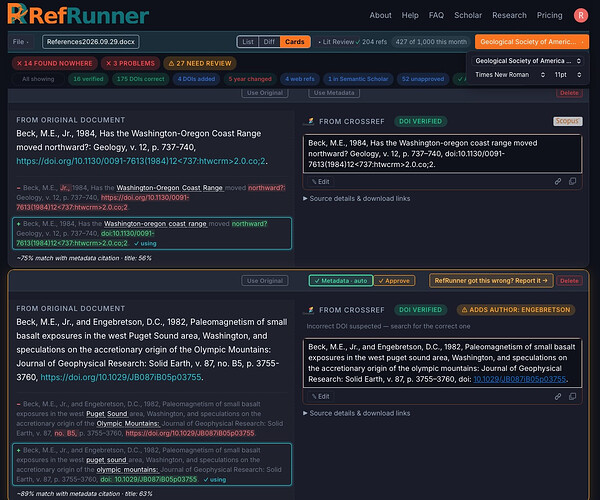
Task: Click Use Original on the top card
Action: 265,93
